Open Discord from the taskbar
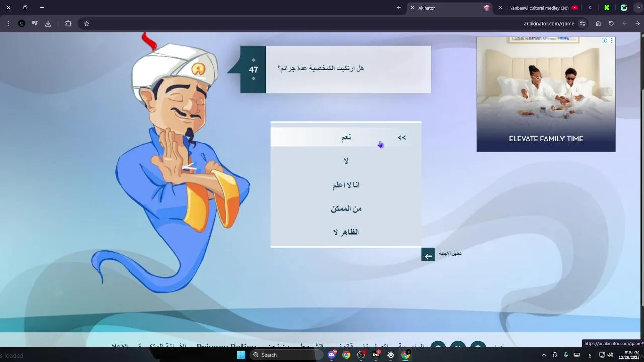The width and height of the screenshot is (644, 362). click(332, 355)
